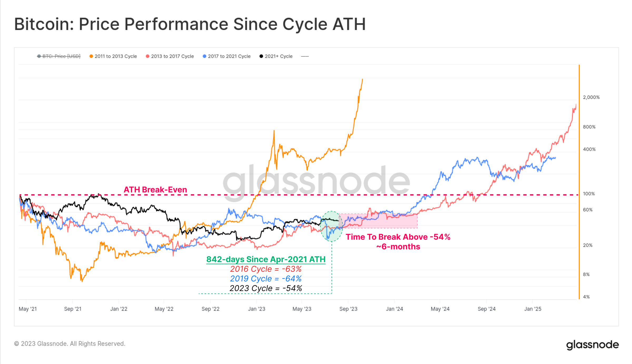Click the grey BTC Price legend marker icon

[x=39, y=56]
